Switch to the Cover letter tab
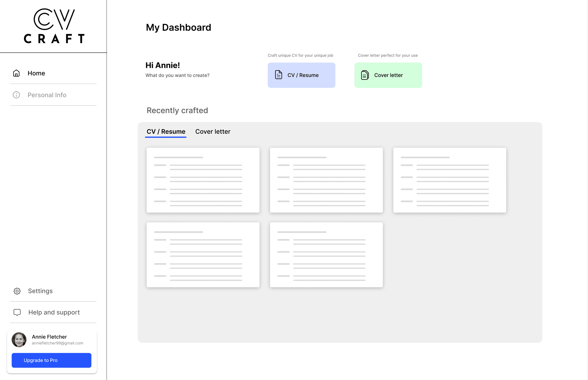 point(213,132)
